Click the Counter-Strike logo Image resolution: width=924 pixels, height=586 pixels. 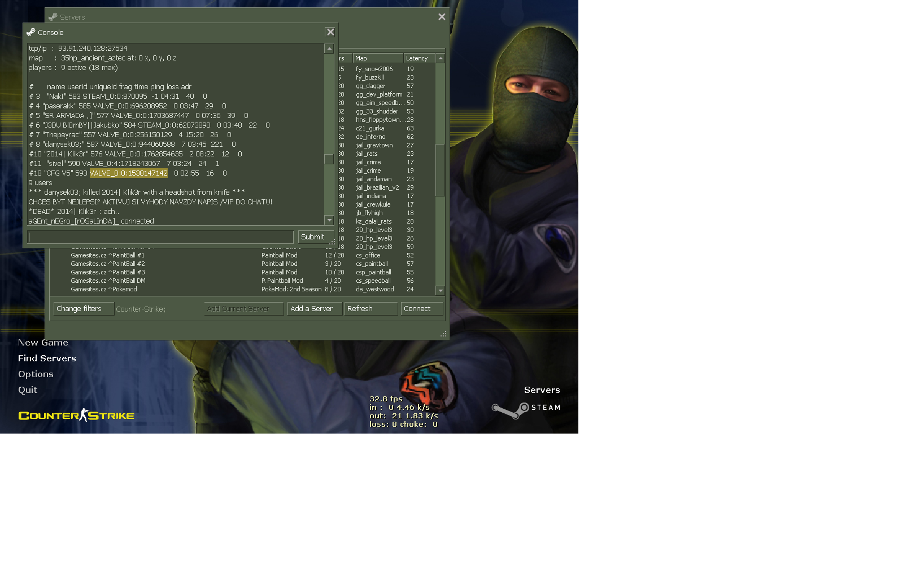[x=76, y=416]
